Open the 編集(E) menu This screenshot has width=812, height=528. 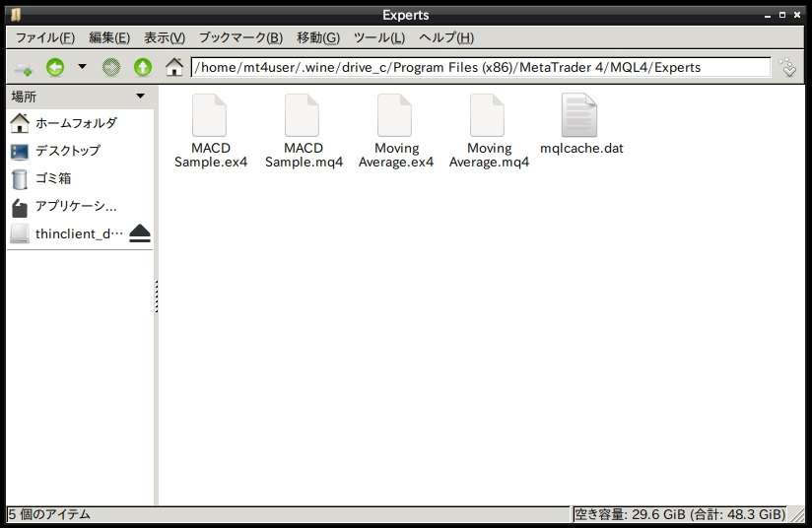tap(109, 37)
